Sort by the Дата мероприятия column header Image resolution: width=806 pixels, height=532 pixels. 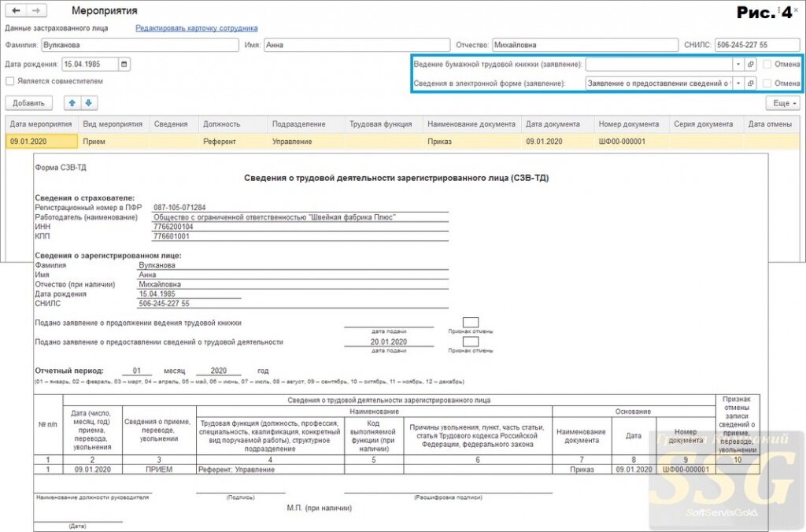point(42,124)
